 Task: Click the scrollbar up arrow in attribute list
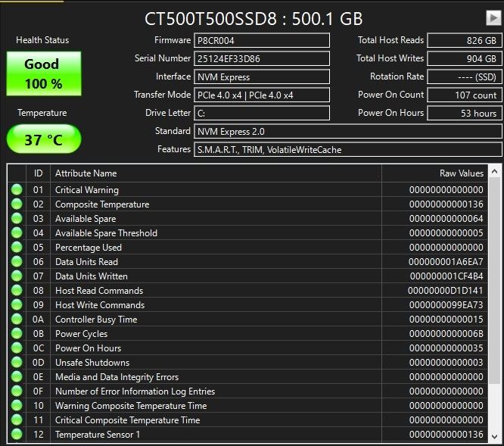(x=495, y=172)
